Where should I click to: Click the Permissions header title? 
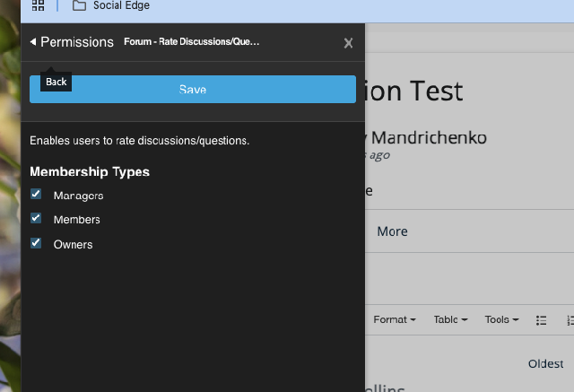(x=77, y=42)
